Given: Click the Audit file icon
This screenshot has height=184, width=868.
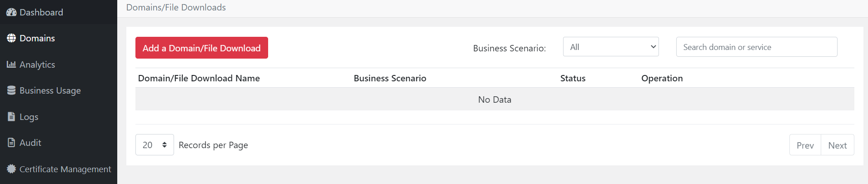Looking at the screenshot, I should click(11, 143).
